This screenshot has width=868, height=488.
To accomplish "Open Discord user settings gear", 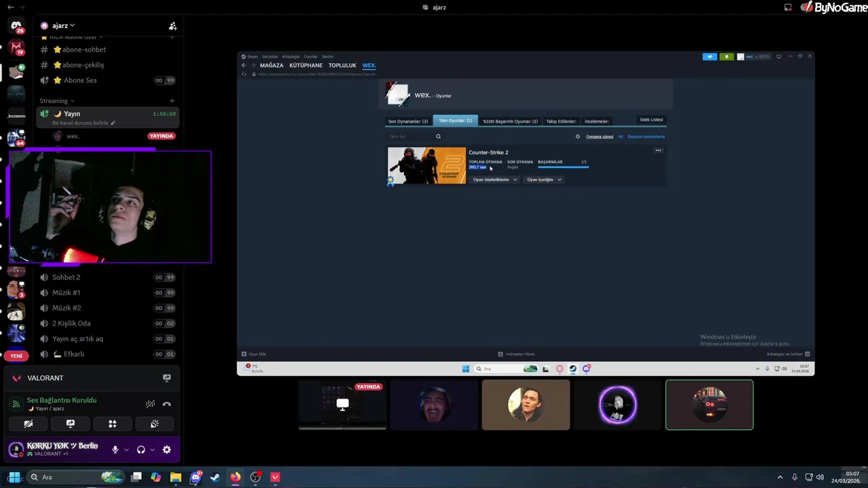I will pos(167,449).
